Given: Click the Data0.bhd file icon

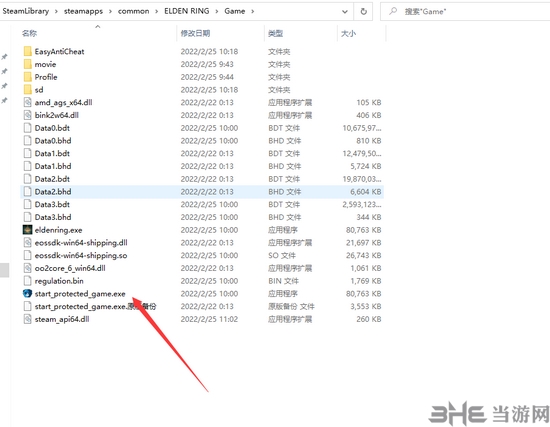Looking at the screenshot, I should click(28, 141).
